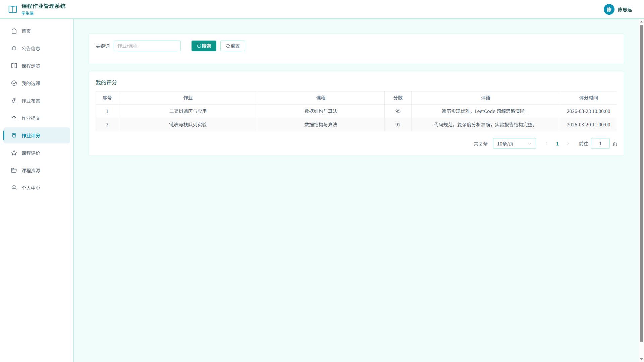Click the 前往 page number input box
Image resolution: width=644 pixels, height=362 pixels.
click(600, 143)
